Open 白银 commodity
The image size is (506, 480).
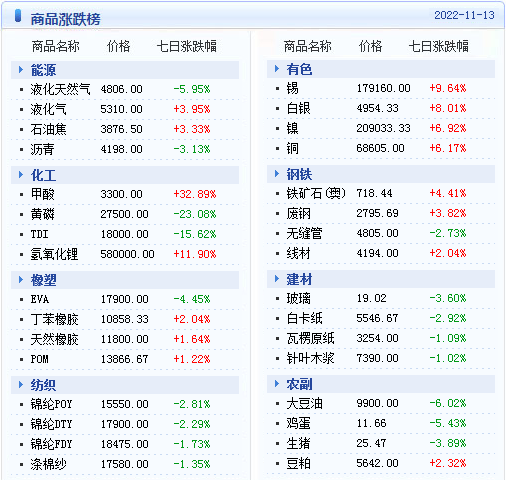(298, 108)
